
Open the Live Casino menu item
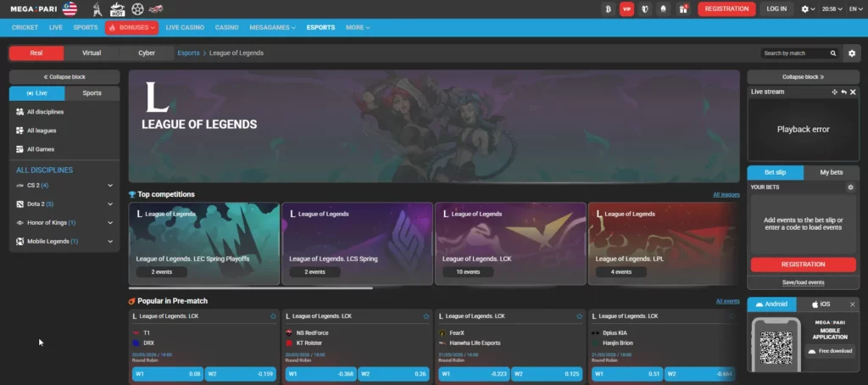[x=185, y=27]
